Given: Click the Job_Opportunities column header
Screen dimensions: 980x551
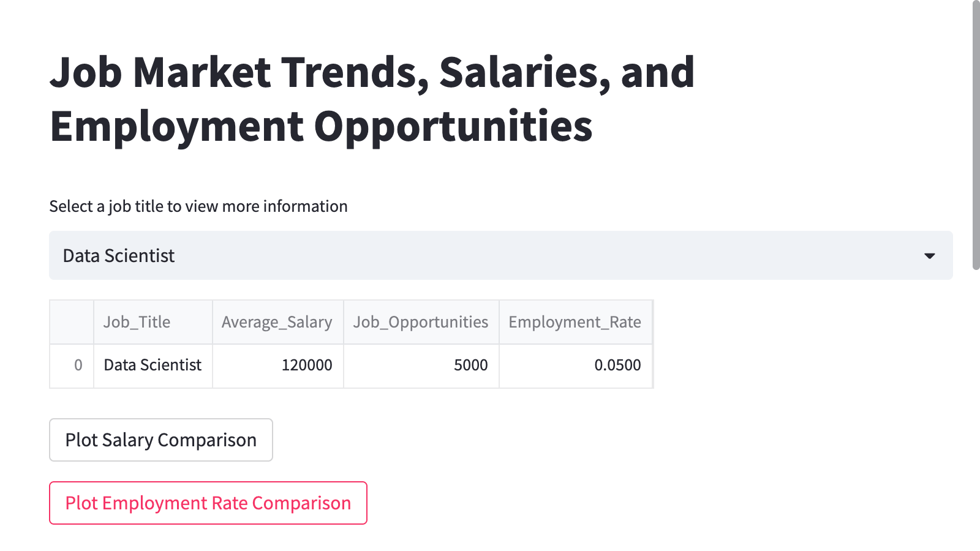Looking at the screenshot, I should point(421,322).
